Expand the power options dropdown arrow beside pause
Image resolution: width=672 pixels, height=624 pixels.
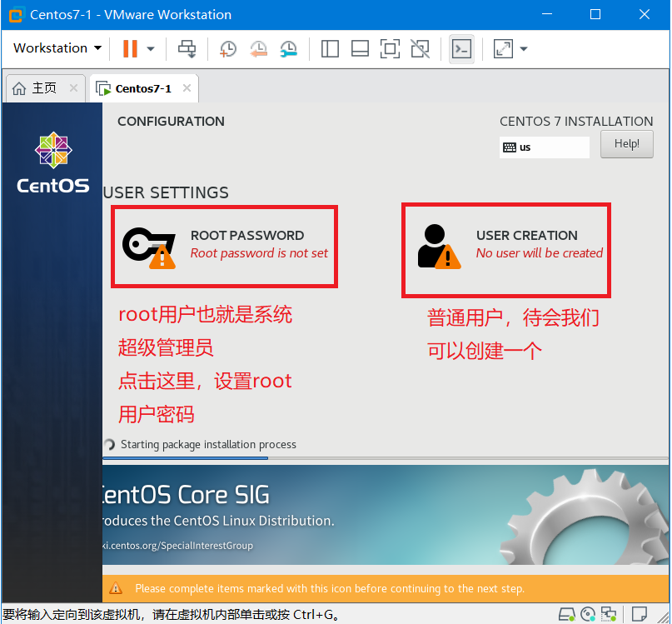coord(151,49)
